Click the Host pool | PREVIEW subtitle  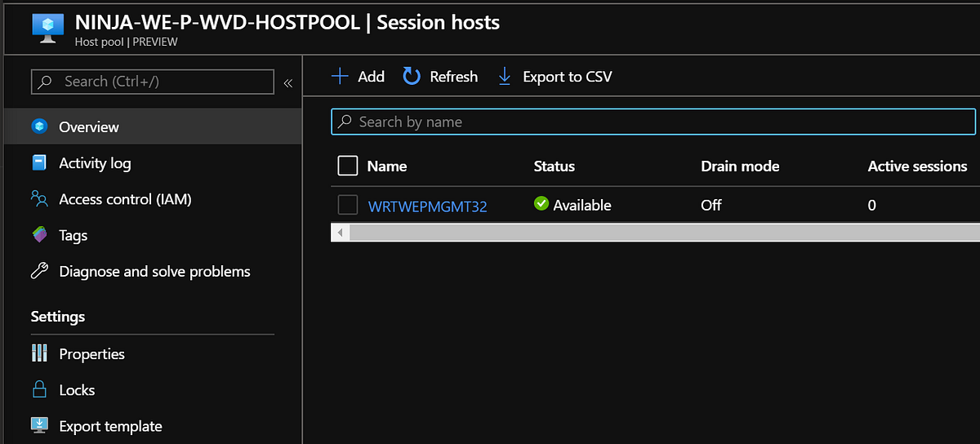pyautogui.click(x=127, y=42)
